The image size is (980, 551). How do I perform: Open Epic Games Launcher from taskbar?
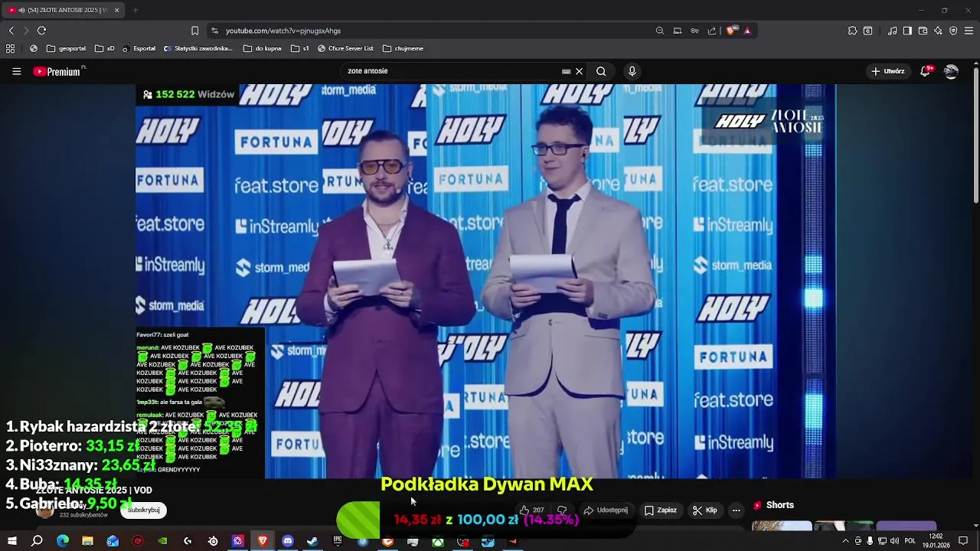coord(338,541)
